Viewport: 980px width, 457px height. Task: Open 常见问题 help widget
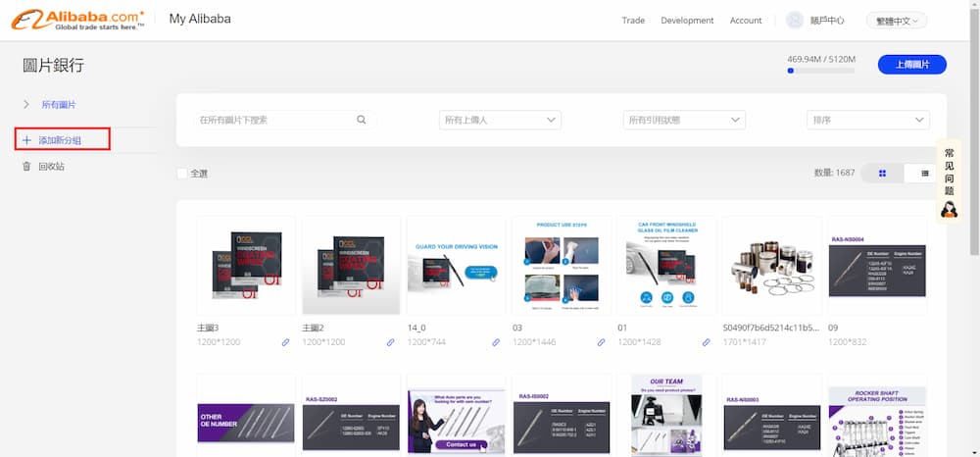(x=949, y=181)
